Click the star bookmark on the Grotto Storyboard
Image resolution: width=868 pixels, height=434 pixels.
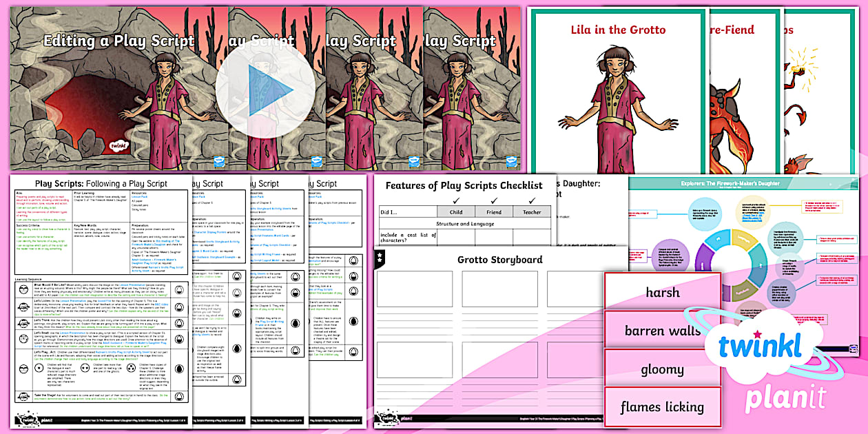click(x=380, y=256)
